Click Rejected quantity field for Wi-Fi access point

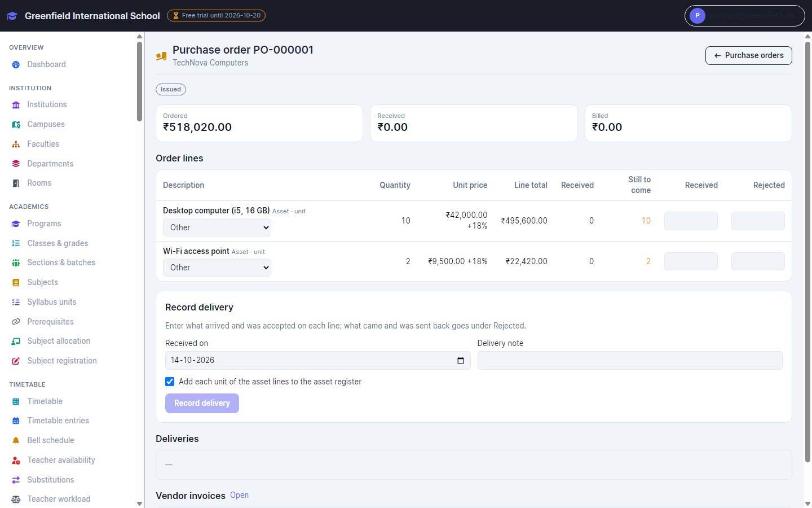tap(758, 261)
